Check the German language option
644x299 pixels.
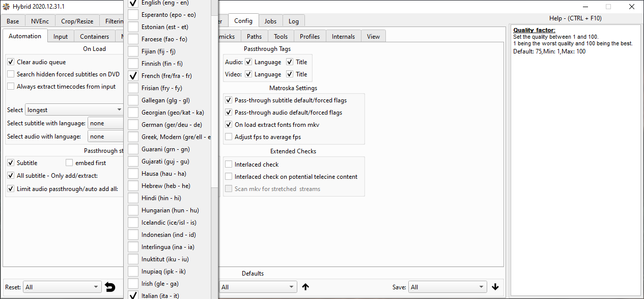click(133, 125)
